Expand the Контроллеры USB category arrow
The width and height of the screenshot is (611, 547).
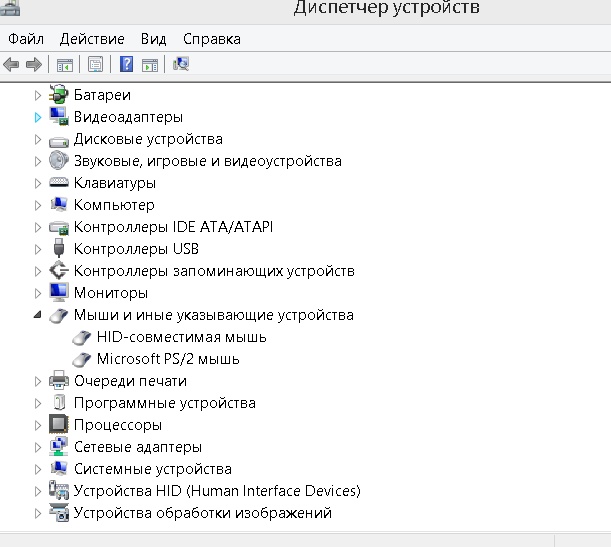pyautogui.click(x=38, y=249)
